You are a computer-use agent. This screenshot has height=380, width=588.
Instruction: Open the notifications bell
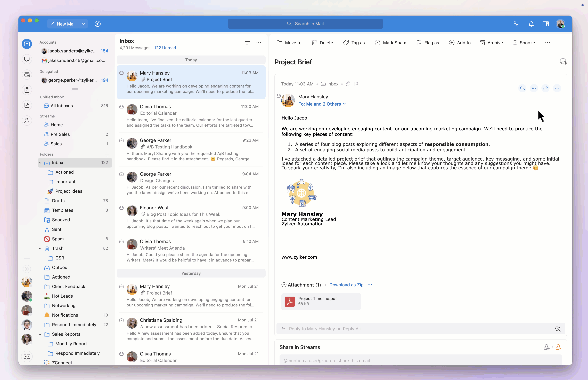click(x=531, y=24)
